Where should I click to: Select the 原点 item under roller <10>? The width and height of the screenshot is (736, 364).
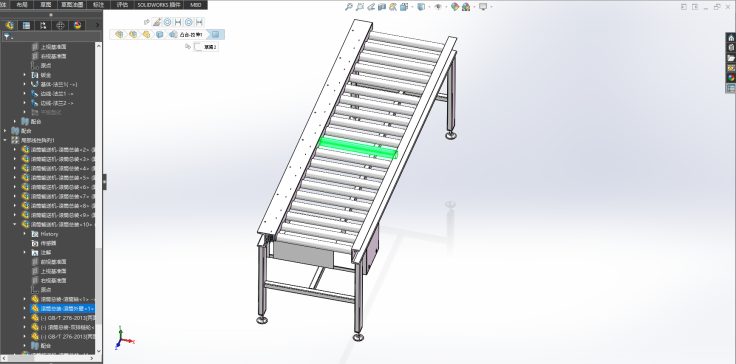tap(46, 290)
